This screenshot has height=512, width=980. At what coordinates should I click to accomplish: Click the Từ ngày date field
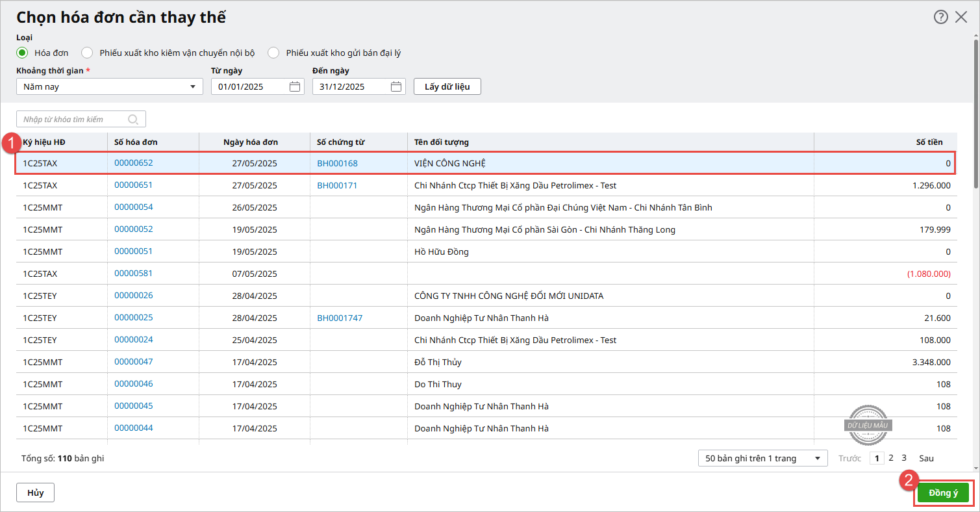point(258,86)
